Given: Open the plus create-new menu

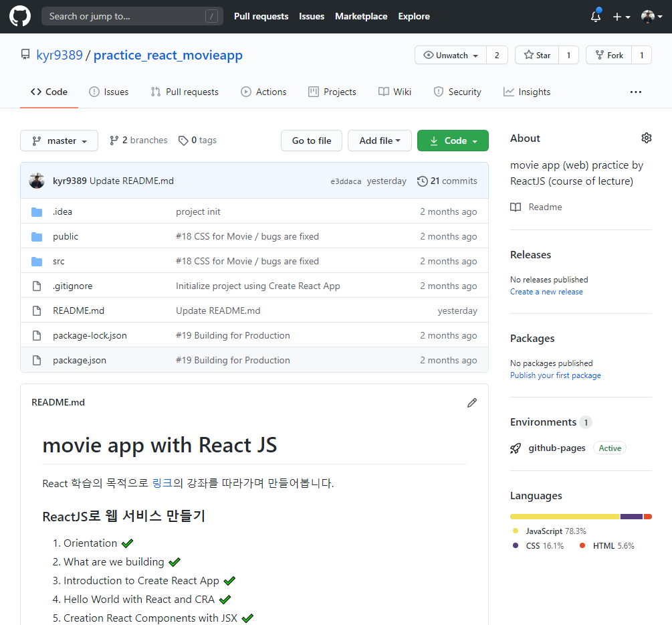Looking at the screenshot, I should point(621,17).
